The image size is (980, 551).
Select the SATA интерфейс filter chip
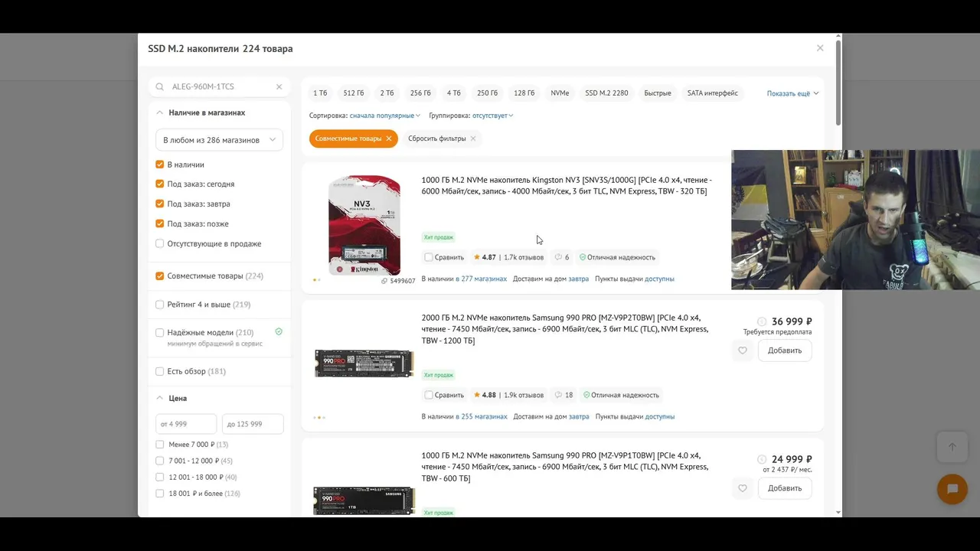pos(713,93)
